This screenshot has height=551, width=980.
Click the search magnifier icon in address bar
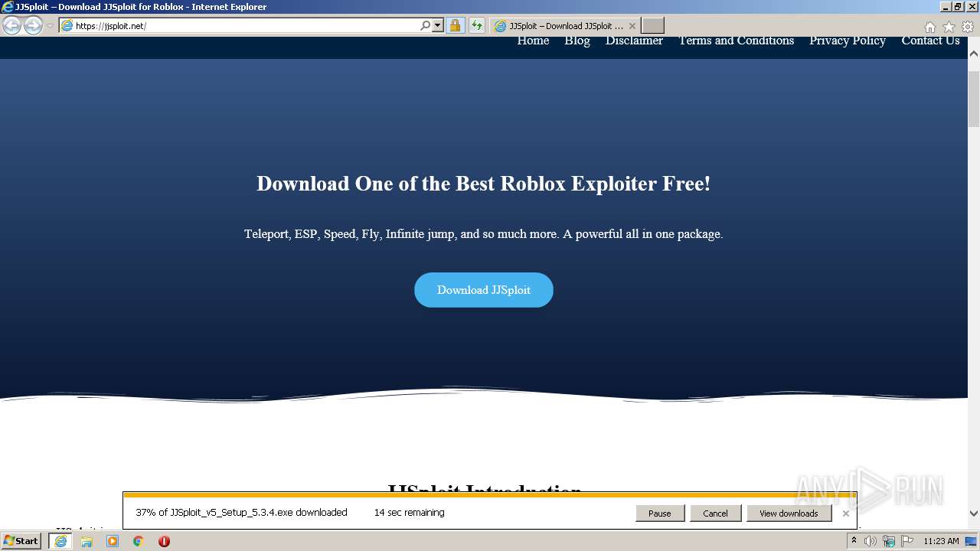[x=426, y=26]
